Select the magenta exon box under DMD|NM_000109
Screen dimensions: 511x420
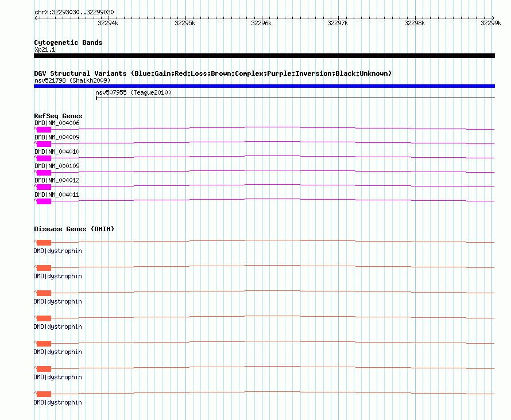point(44,173)
